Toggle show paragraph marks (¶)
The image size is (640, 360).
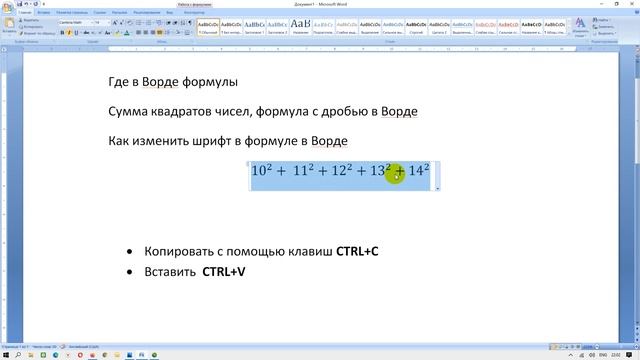coord(190,22)
